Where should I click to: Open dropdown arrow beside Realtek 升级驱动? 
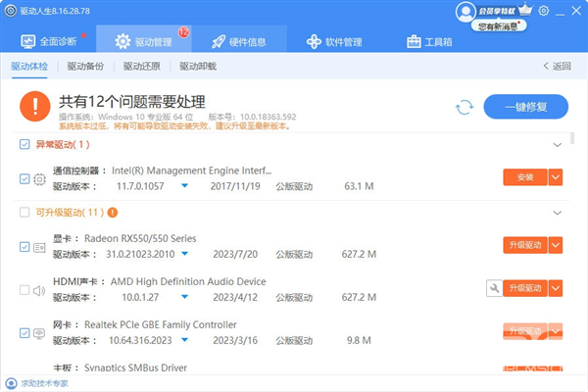tap(556, 331)
